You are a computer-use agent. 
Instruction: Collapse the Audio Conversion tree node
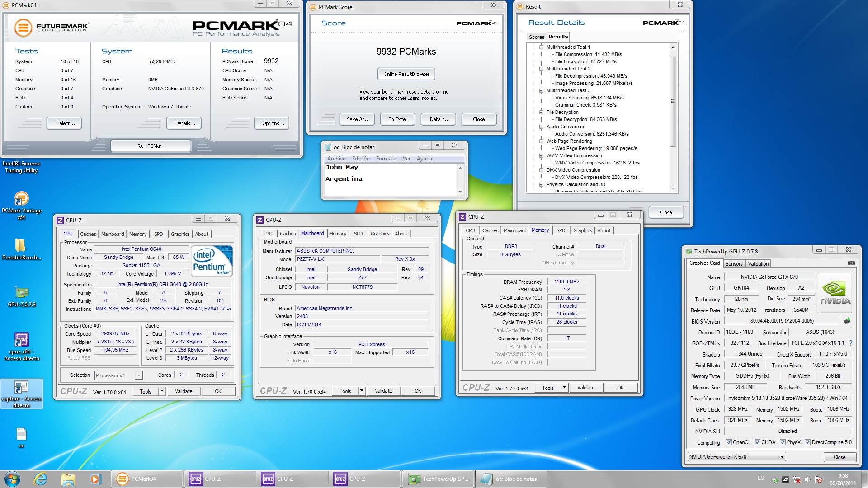541,127
